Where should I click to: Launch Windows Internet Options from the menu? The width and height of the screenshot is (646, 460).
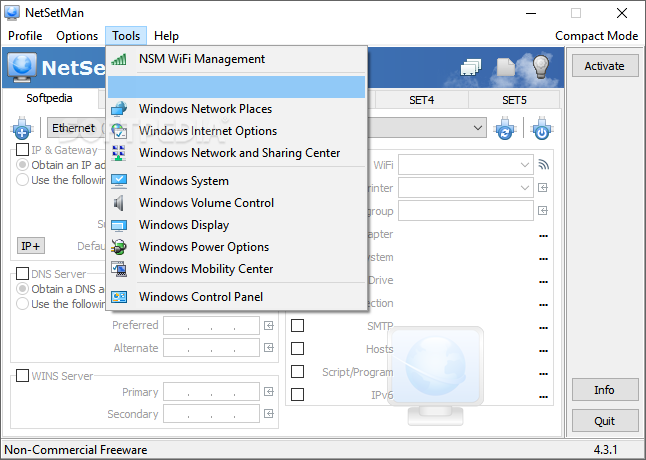(236, 131)
